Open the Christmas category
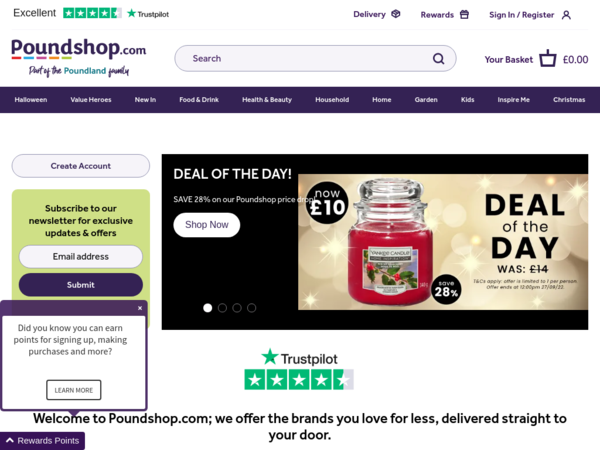Image resolution: width=600 pixels, height=450 pixels. pos(569,99)
